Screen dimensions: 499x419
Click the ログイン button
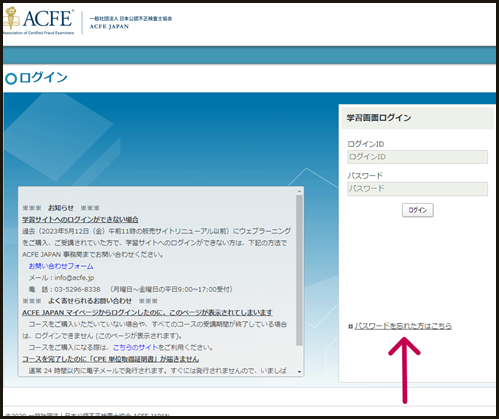[x=418, y=210]
